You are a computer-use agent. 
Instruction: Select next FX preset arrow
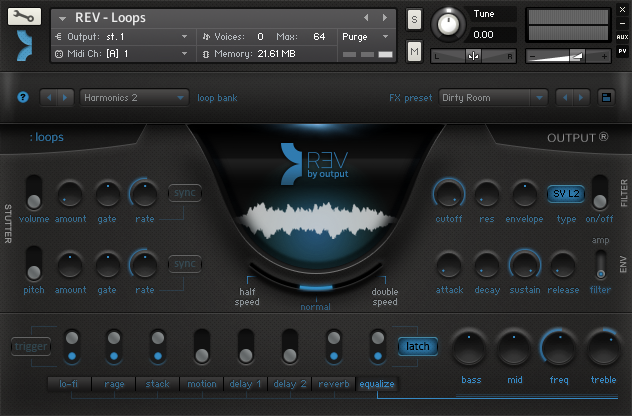click(x=581, y=98)
